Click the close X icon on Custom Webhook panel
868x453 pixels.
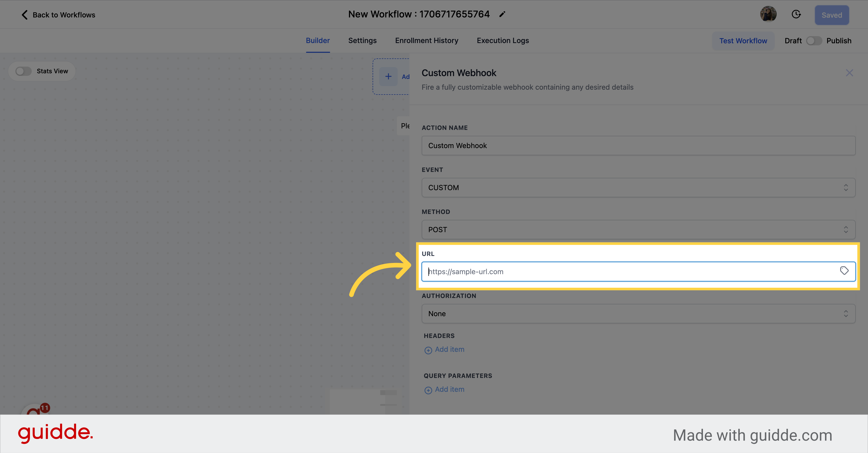pos(850,73)
